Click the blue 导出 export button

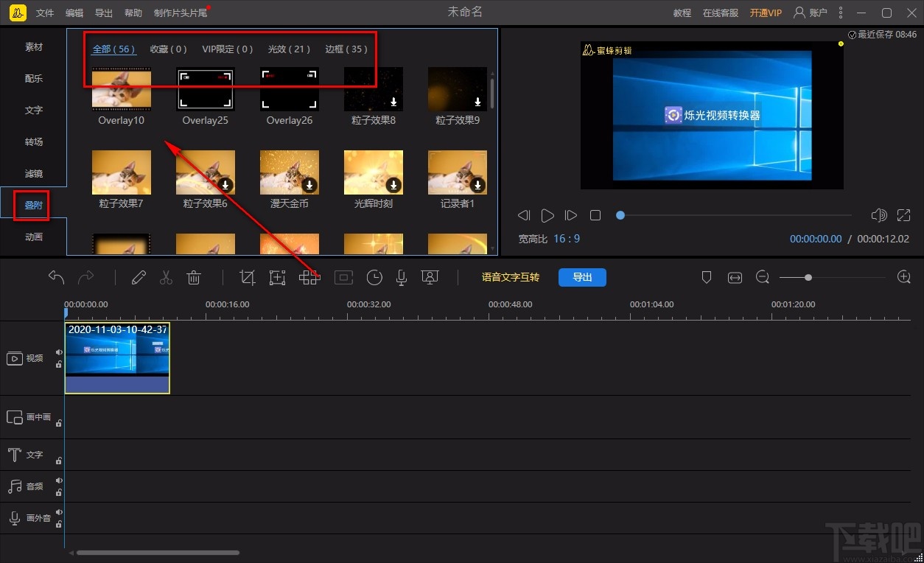[582, 277]
